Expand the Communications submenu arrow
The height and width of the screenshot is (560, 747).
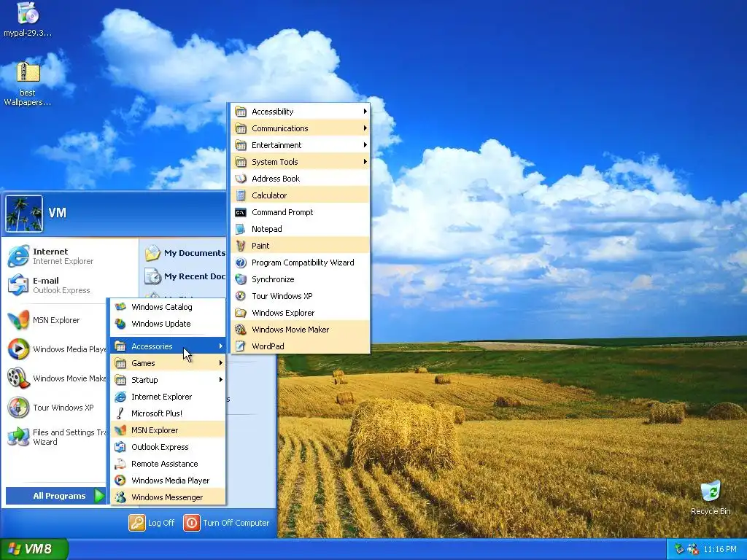click(x=365, y=128)
